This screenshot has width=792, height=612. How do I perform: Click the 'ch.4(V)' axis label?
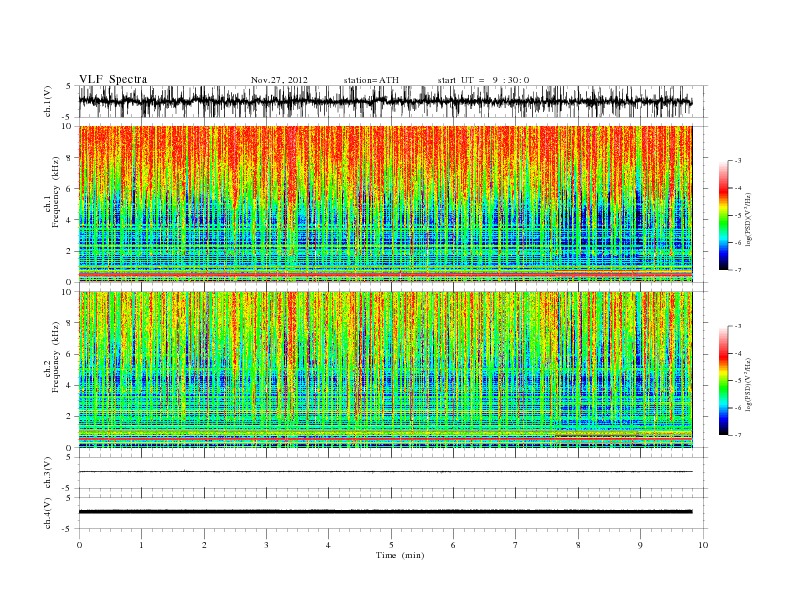click(x=48, y=513)
